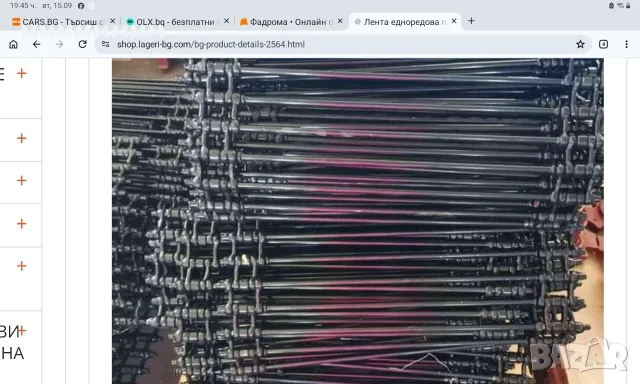640x384 pixels.
Task: Open the tab switcher showing 4 tabs
Action: tap(603, 44)
